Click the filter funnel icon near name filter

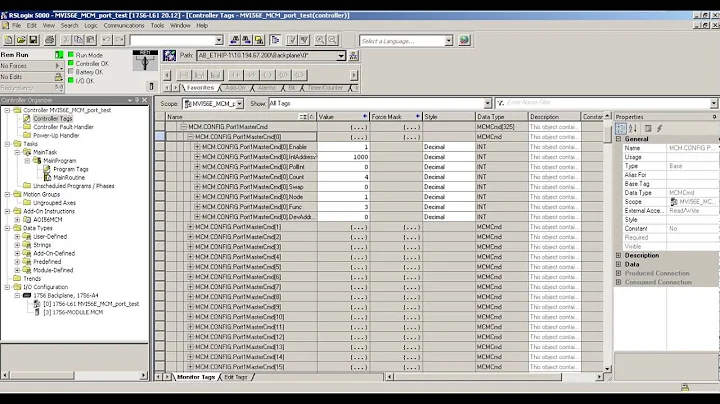(x=501, y=103)
